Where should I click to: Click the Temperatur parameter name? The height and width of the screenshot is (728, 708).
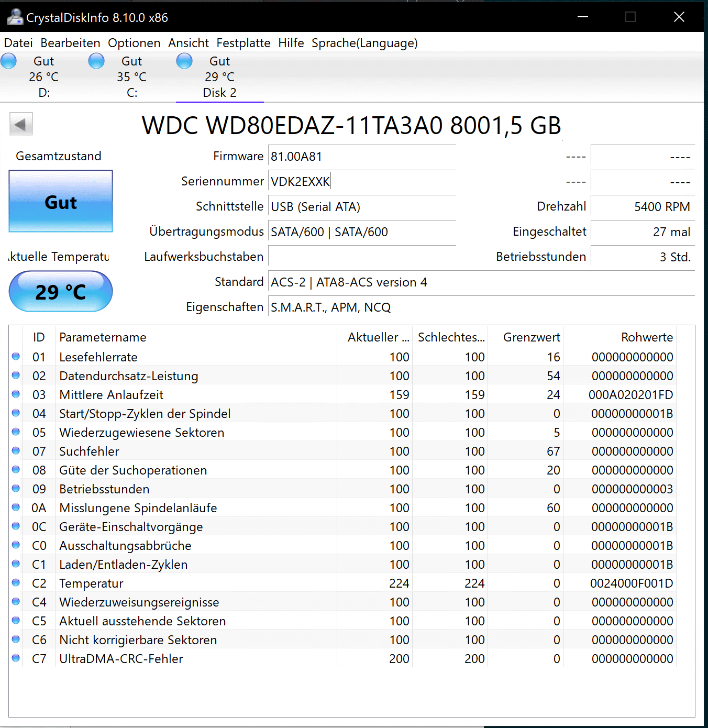point(92,583)
